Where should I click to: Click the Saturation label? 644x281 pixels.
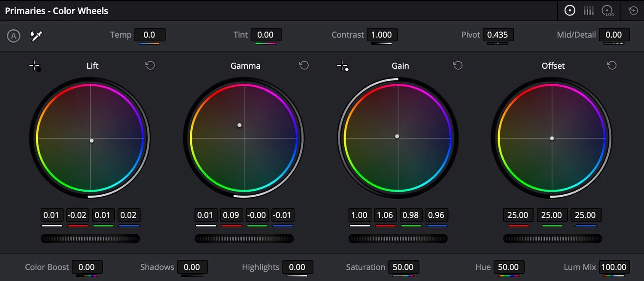[x=365, y=267]
